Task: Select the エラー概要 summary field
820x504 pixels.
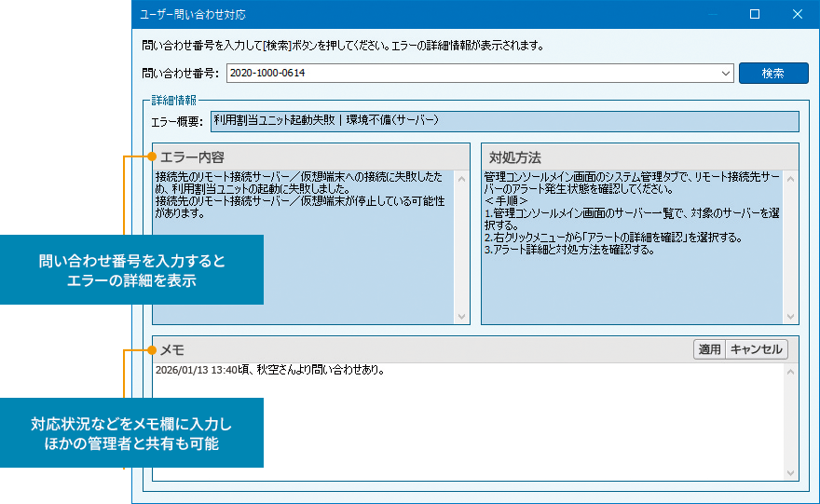Action: [504, 121]
